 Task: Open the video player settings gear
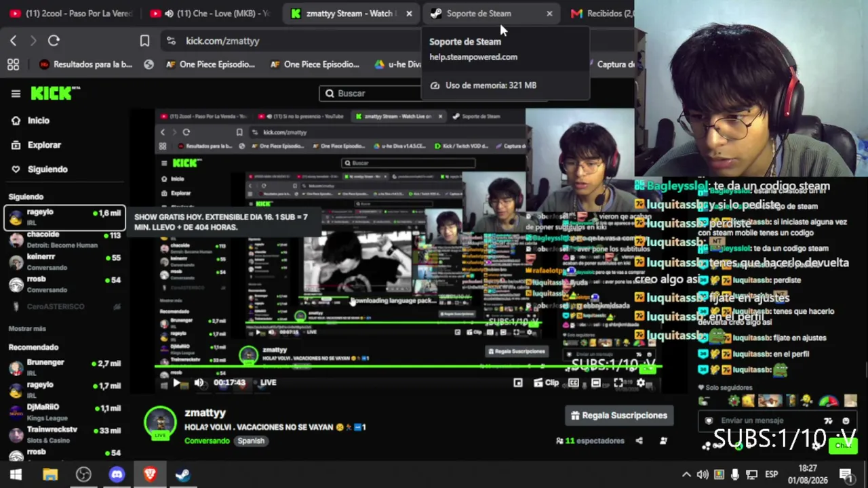641,383
